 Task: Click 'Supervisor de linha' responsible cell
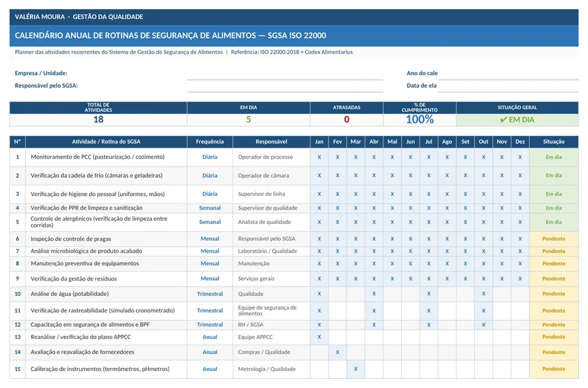(271, 194)
